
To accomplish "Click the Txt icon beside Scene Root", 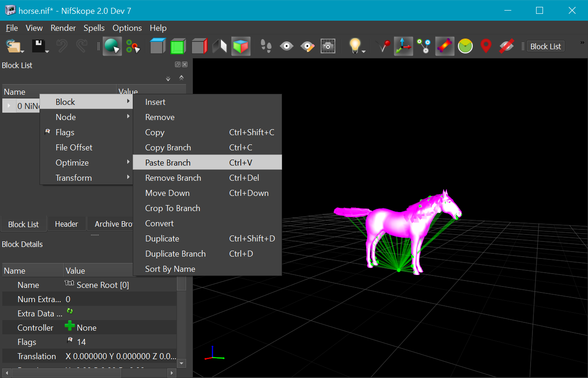I will (70, 284).
